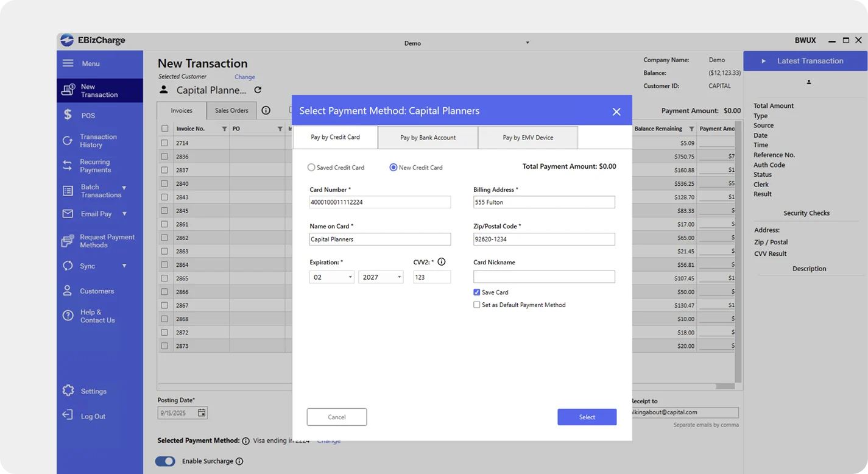Click the Invoice No. column filter icon
868x474 pixels.
click(x=224, y=129)
